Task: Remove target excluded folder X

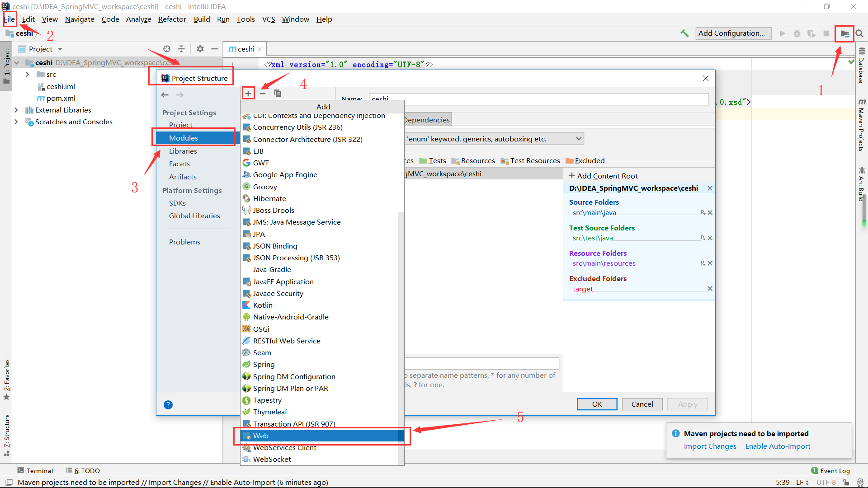Action: [710, 289]
